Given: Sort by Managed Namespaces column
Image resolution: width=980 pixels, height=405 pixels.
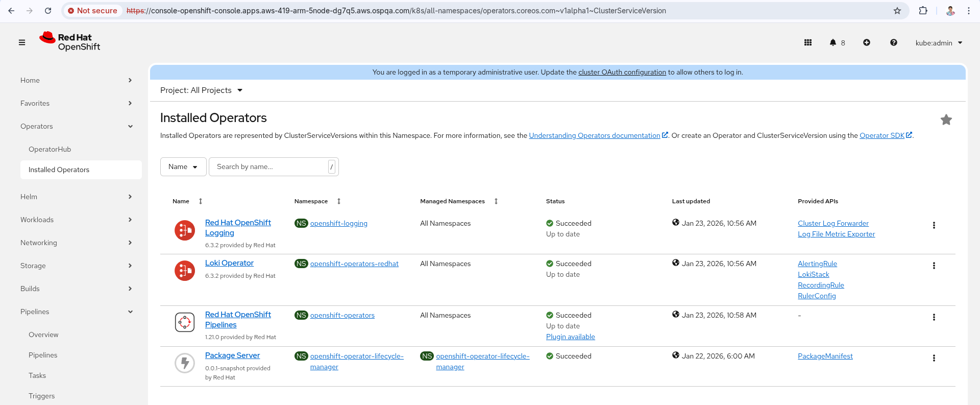Looking at the screenshot, I should click(453, 201).
